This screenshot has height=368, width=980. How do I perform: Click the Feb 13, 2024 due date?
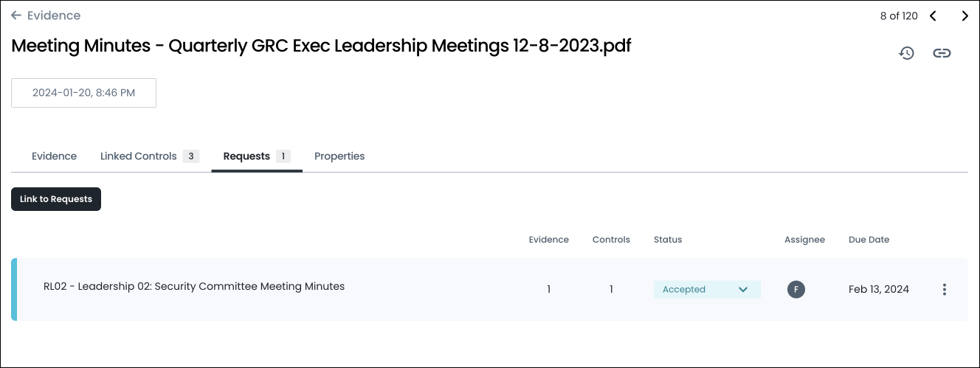(x=879, y=290)
